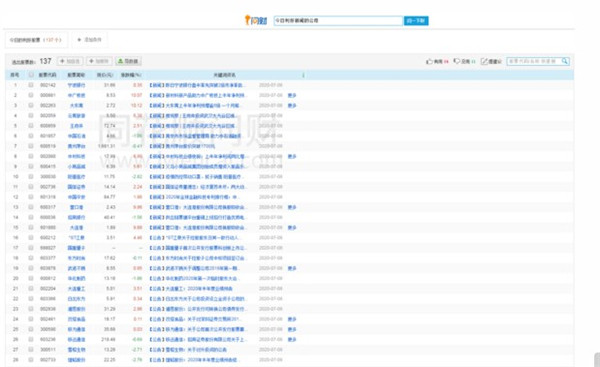Viewport: 600px width, 367px height.
Task: Select the condition tab showing 137 results
Action: tap(36, 40)
